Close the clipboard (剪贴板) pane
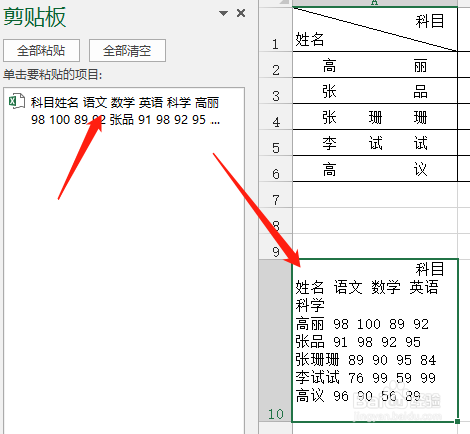This screenshot has width=470, height=434. [x=241, y=13]
